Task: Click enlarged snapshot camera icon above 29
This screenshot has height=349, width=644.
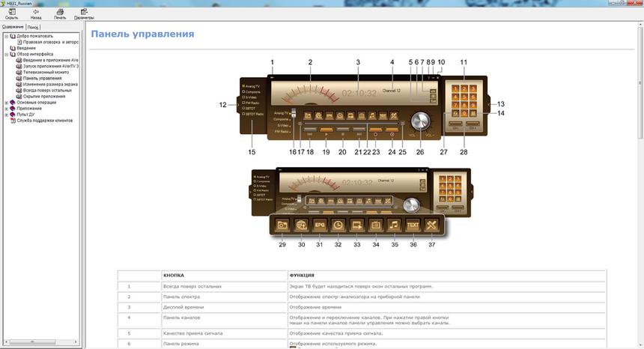Action: (x=282, y=225)
